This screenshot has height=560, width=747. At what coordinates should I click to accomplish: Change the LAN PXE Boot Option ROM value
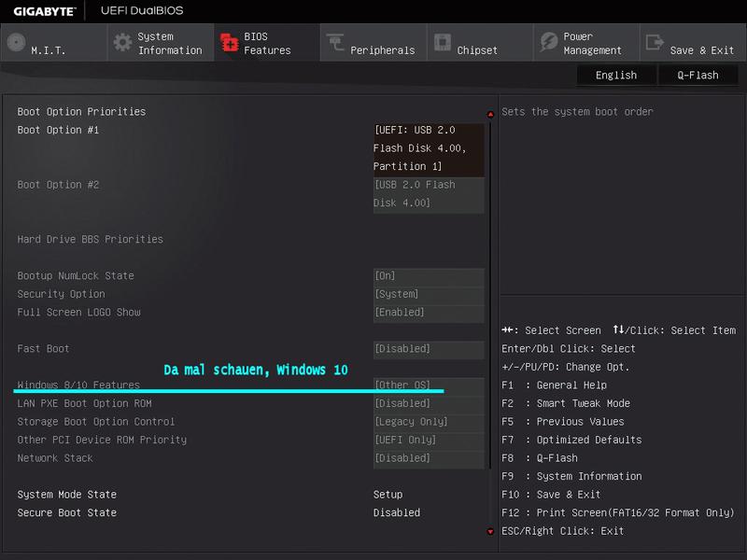(429, 403)
